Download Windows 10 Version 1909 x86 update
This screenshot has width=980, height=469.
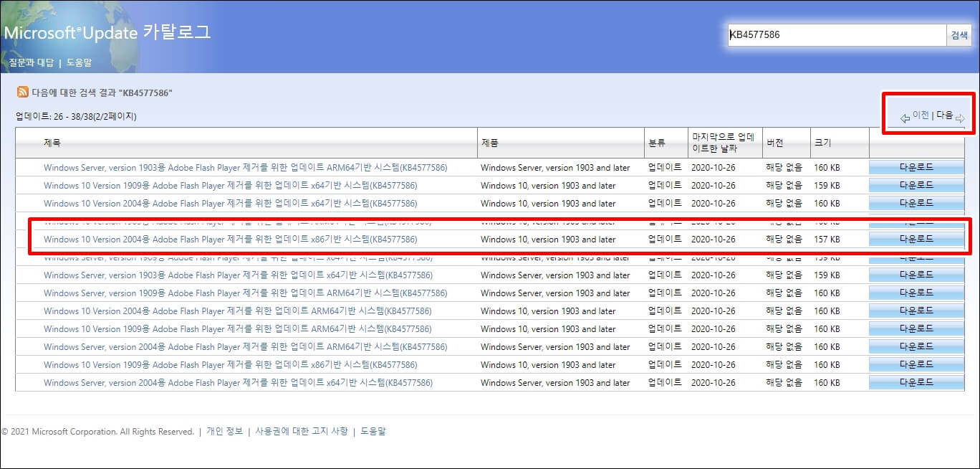(916, 364)
